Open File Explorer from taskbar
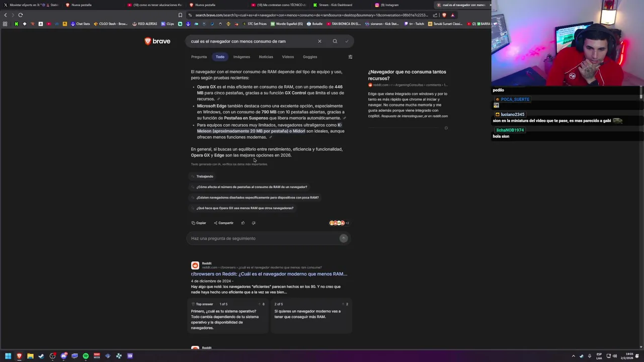 pos(30,356)
